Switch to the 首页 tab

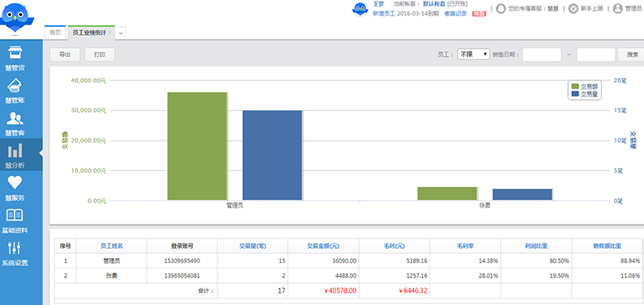(55, 33)
